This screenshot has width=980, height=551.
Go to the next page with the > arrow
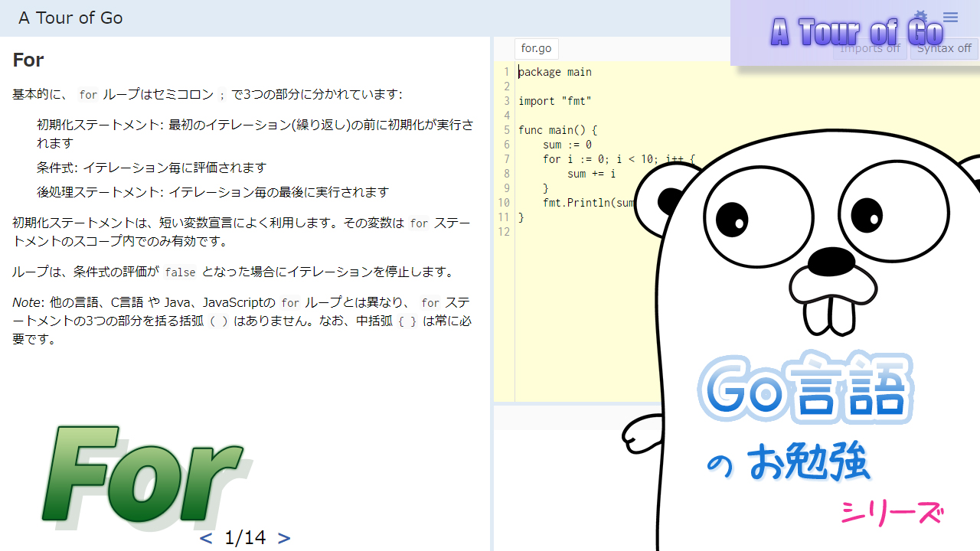[284, 538]
